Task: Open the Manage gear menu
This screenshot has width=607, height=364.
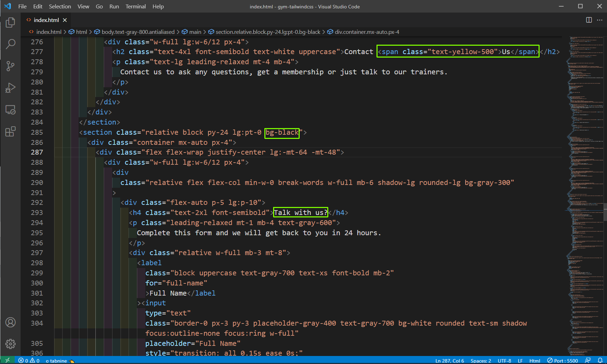Action: (10, 344)
